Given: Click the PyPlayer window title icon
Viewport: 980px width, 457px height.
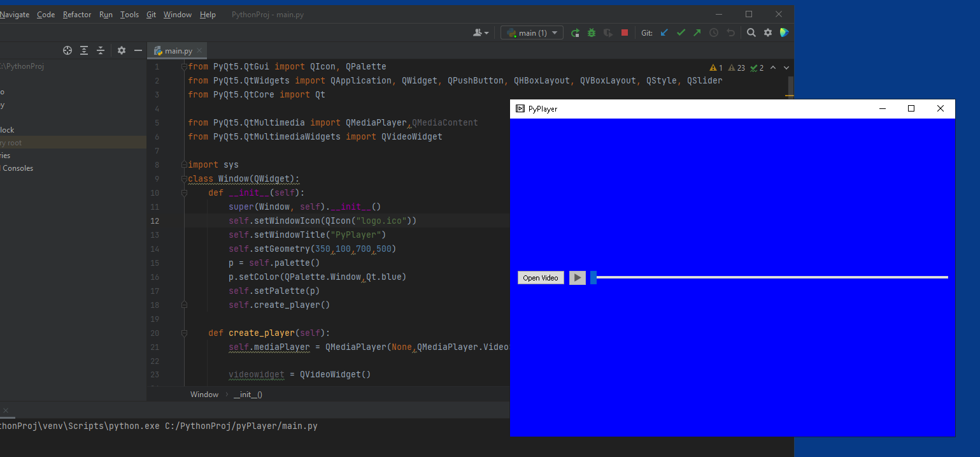Looking at the screenshot, I should click(x=520, y=109).
